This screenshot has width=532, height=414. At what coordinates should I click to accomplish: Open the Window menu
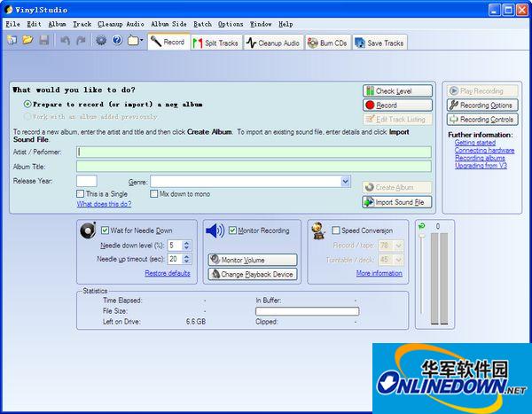pyautogui.click(x=261, y=24)
